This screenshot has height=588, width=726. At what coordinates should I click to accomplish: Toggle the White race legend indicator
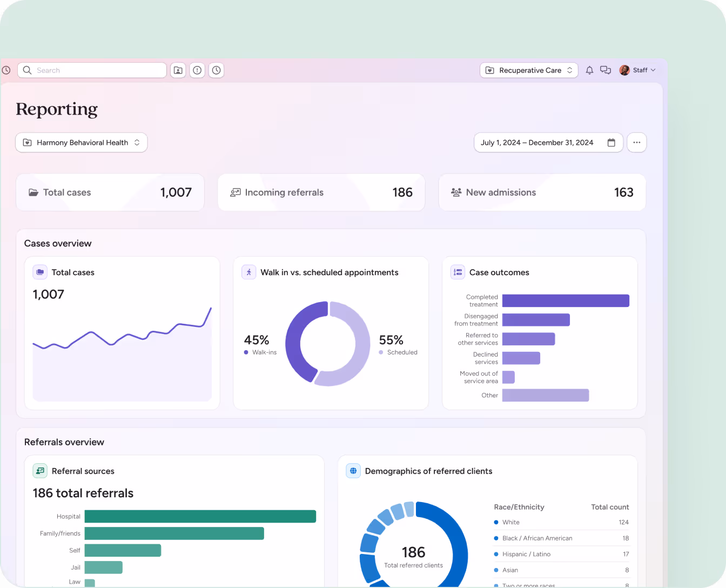(495, 522)
